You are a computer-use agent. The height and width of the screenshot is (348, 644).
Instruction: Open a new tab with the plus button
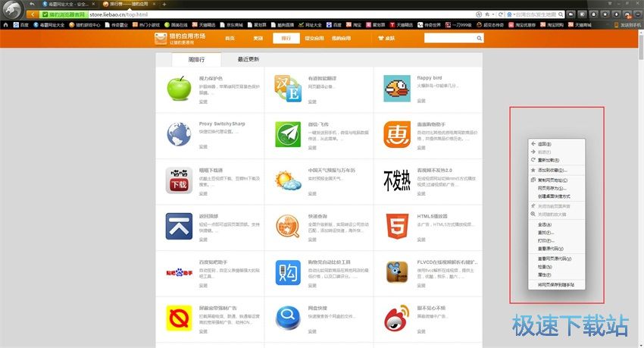pyautogui.click(x=164, y=4)
